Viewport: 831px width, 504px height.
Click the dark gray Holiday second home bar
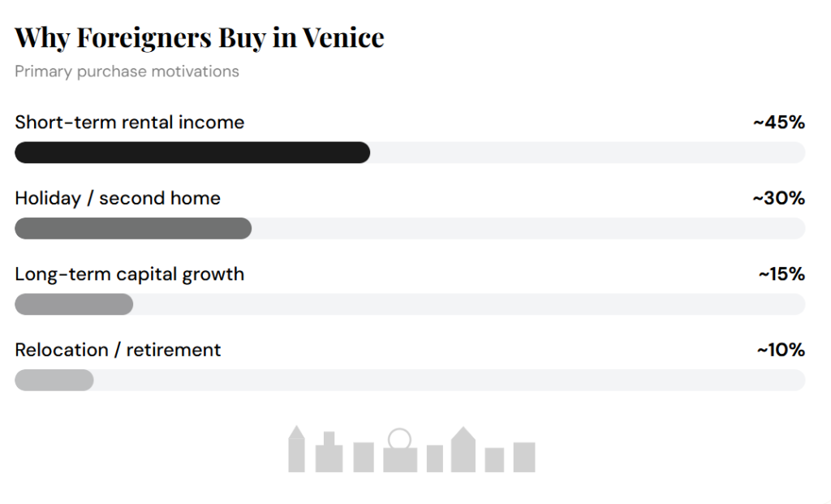click(x=133, y=229)
